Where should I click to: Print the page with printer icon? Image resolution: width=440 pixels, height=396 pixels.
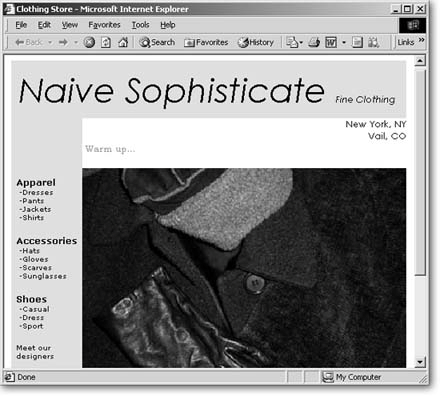coord(314,42)
